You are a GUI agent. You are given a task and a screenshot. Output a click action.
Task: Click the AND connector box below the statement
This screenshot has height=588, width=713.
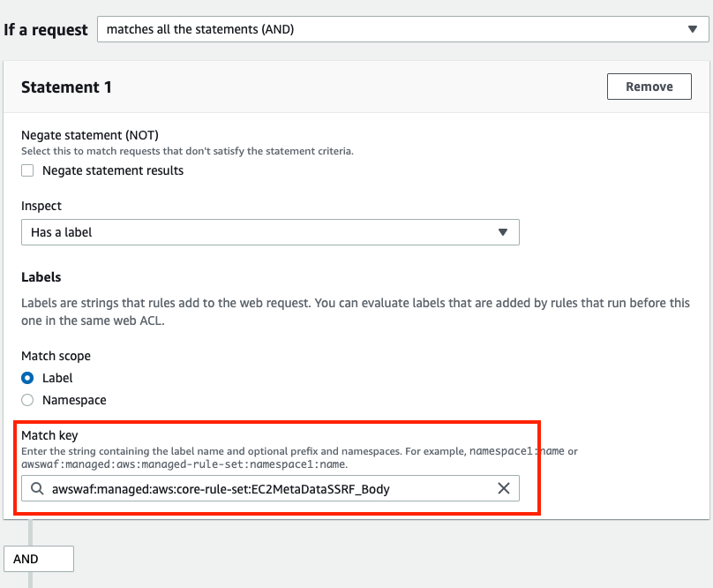pos(39,559)
